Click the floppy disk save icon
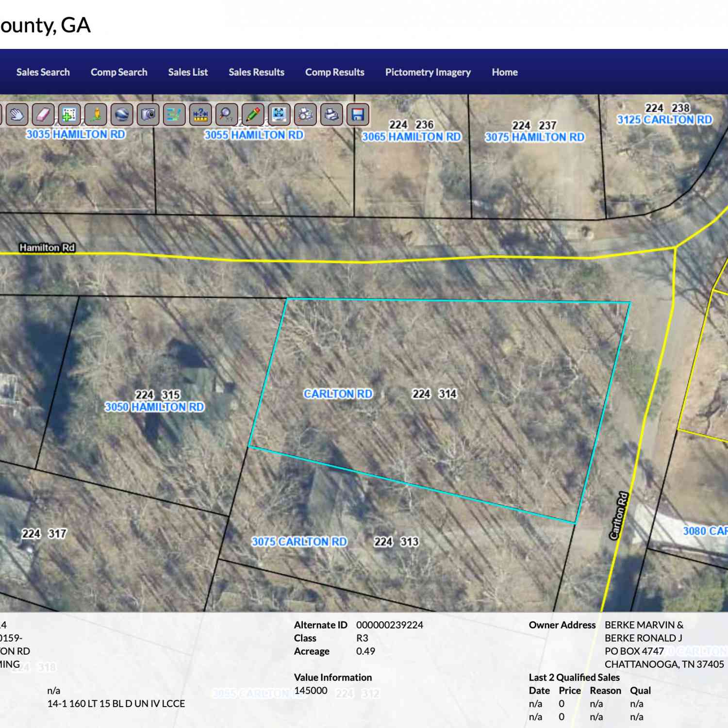The width and height of the screenshot is (728, 728). click(358, 115)
